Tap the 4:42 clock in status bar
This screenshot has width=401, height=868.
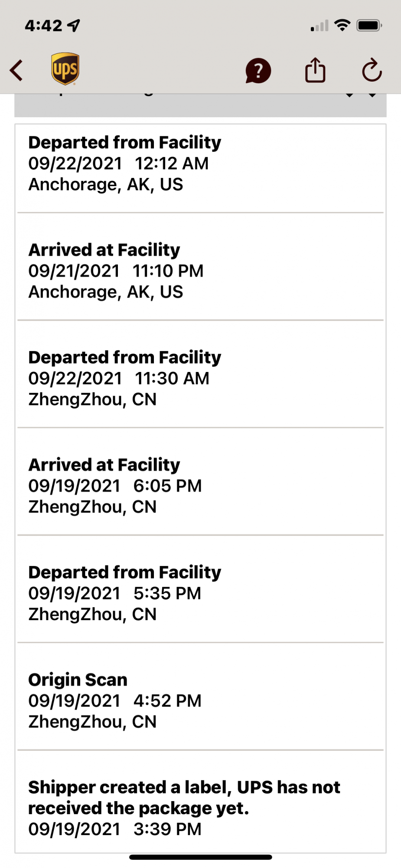[x=43, y=26]
